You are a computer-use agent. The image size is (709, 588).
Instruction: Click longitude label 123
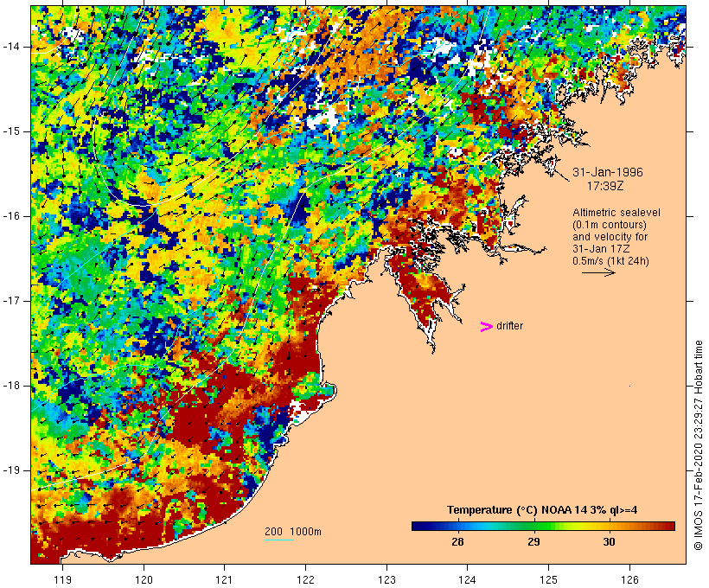[386, 579]
